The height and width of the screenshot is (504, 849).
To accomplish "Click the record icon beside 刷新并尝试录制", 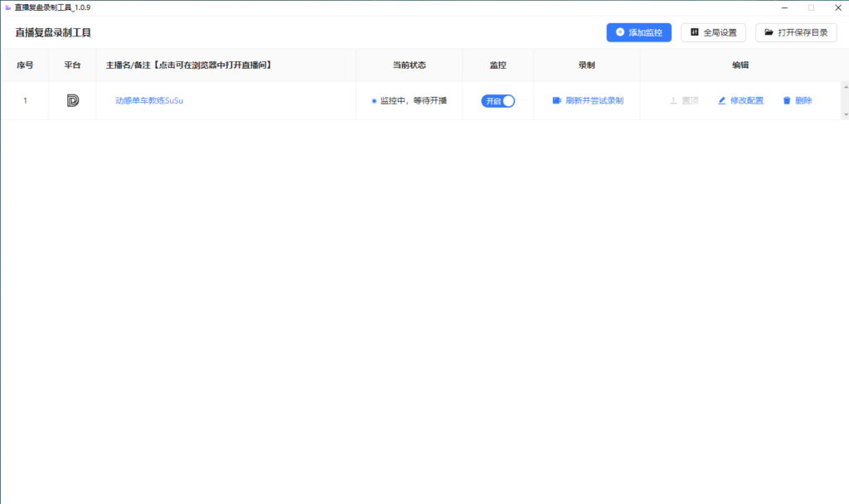I will (x=556, y=100).
